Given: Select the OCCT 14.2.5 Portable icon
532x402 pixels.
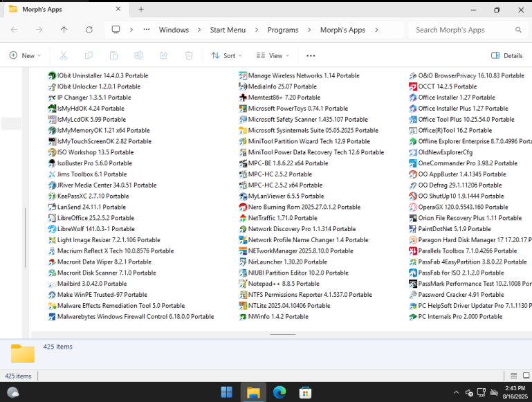Looking at the screenshot, I should 413,86.
